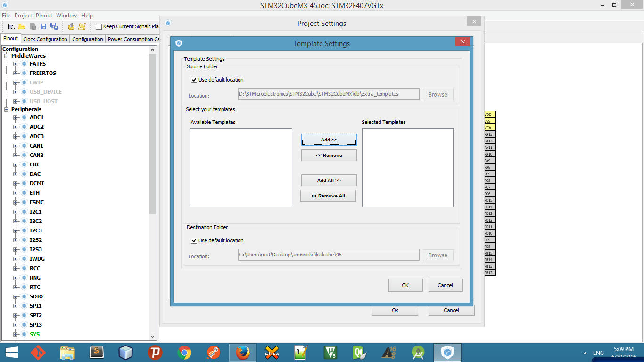Click the source folder Location field

pyautogui.click(x=329, y=94)
